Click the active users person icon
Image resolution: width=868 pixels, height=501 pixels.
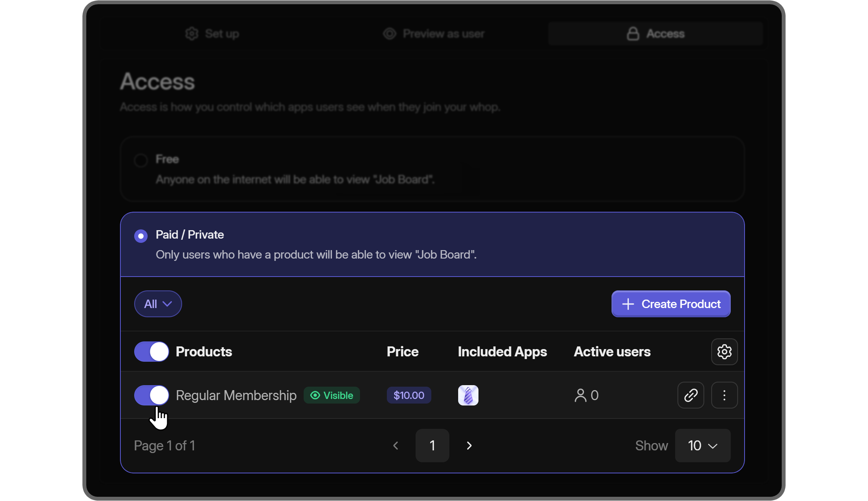580,395
